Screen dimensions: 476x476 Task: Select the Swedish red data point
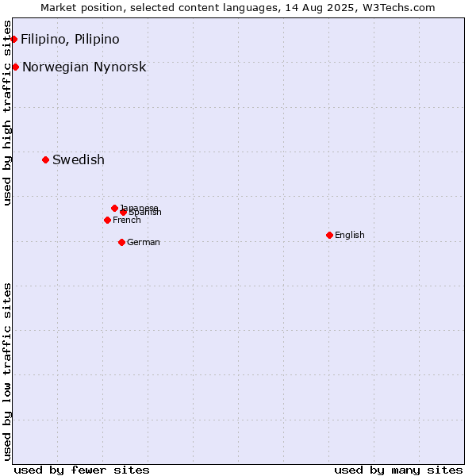(x=45, y=159)
